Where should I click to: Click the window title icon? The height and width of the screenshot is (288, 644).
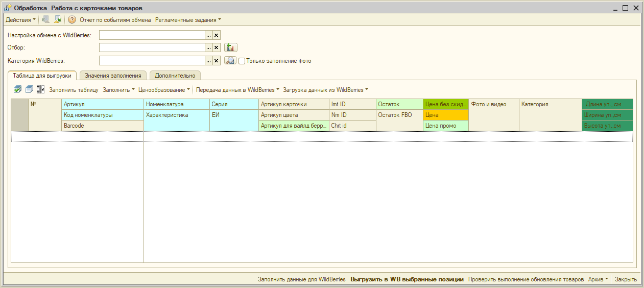(8, 8)
